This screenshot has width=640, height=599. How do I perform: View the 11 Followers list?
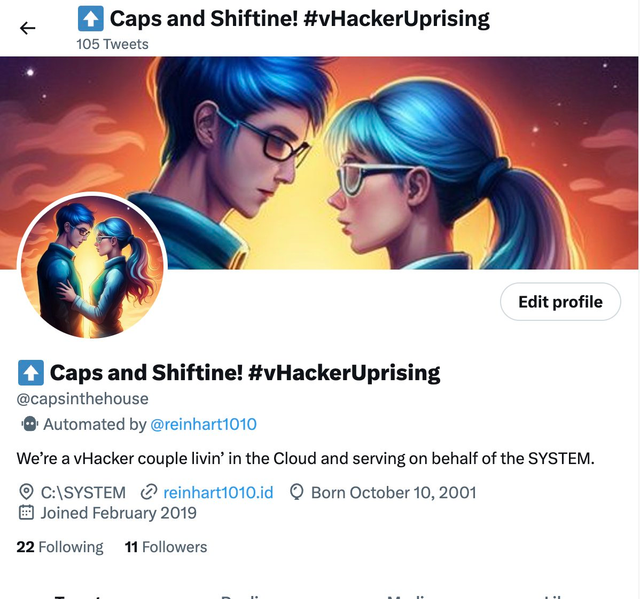166,547
